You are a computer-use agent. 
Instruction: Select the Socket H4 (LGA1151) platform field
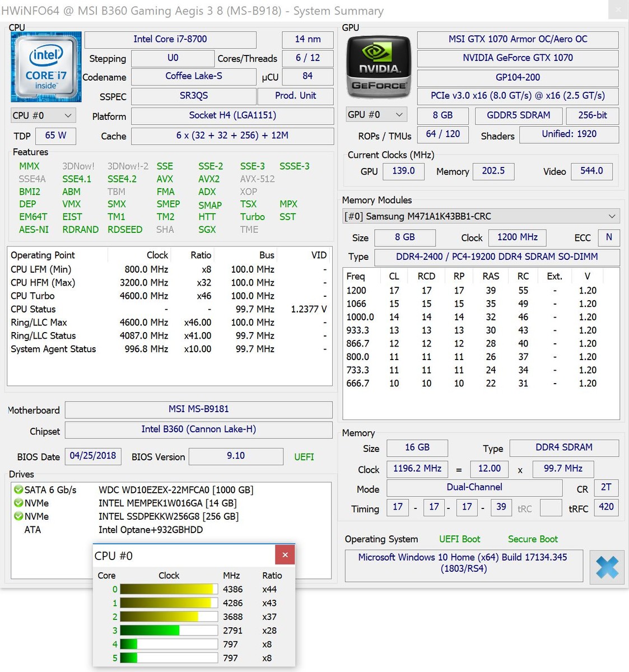pyautogui.click(x=232, y=115)
